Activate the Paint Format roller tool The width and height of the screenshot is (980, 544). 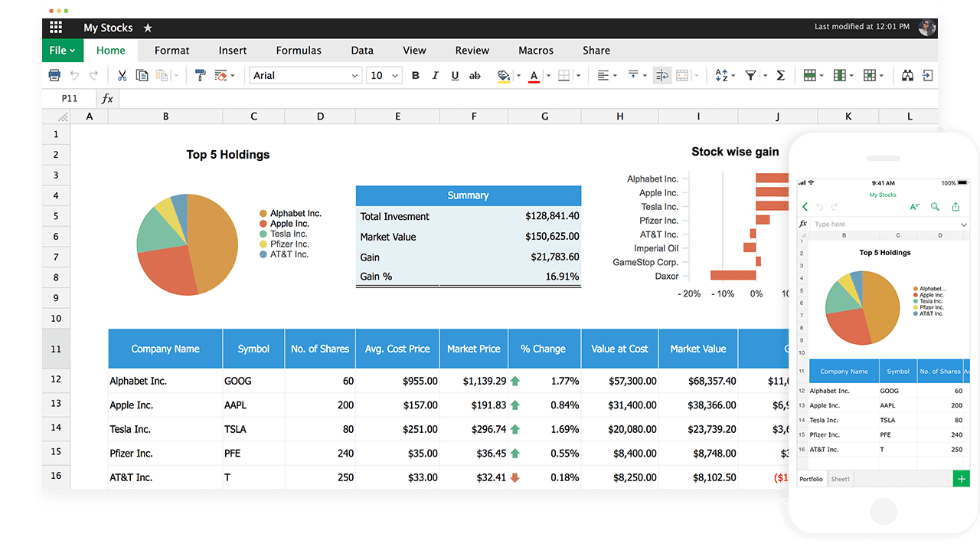click(201, 75)
